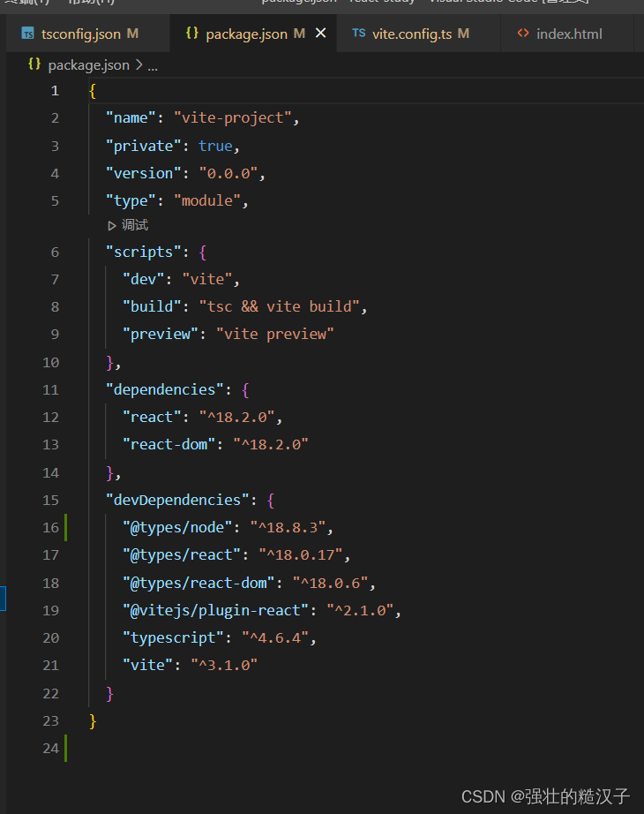The image size is (644, 814).
Task: Switch to the vite.config.ts tab
Action: pyautogui.click(x=418, y=34)
